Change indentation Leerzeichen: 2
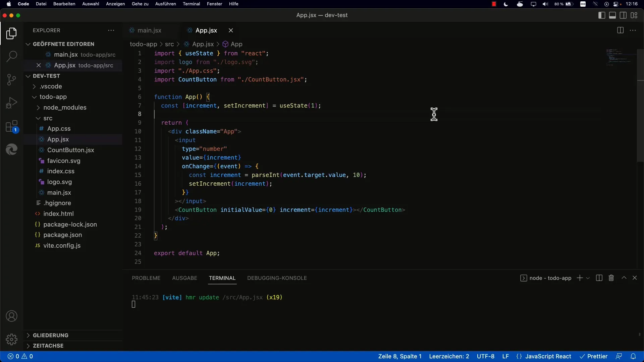644x362 pixels. click(449, 356)
